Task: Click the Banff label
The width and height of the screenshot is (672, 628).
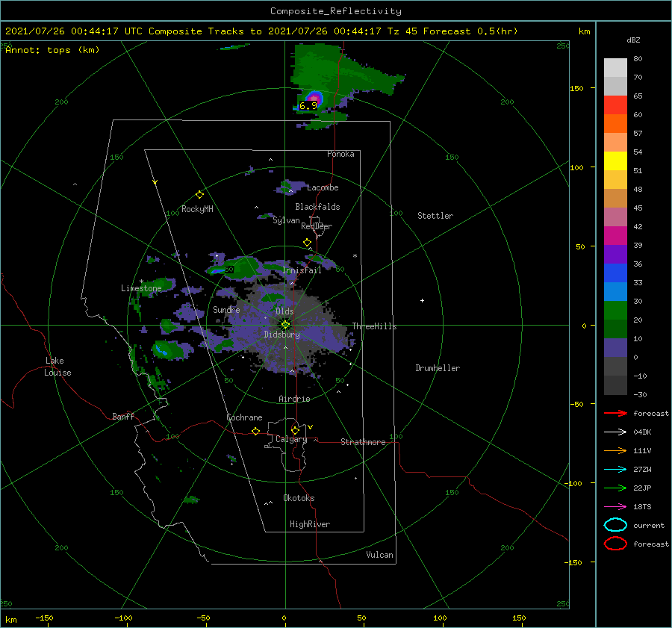Action: point(123,416)
